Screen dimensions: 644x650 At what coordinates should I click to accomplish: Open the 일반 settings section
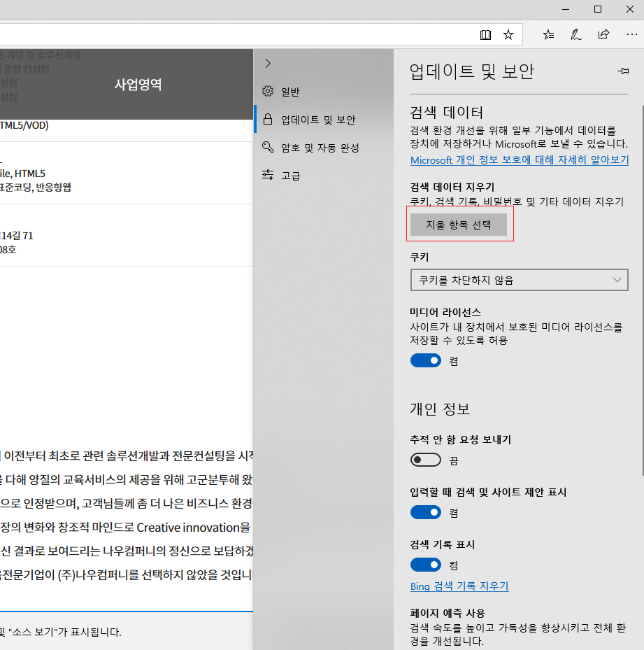point(289,92)
